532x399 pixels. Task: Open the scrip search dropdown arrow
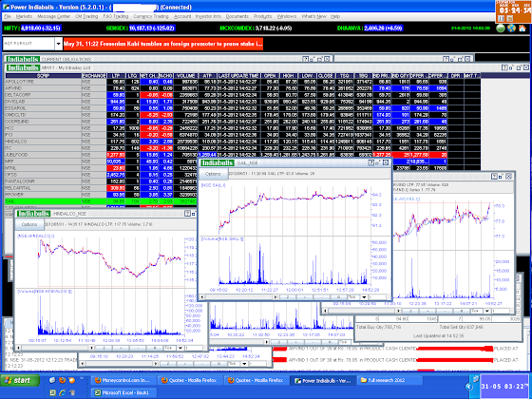(x=58, y=44)
